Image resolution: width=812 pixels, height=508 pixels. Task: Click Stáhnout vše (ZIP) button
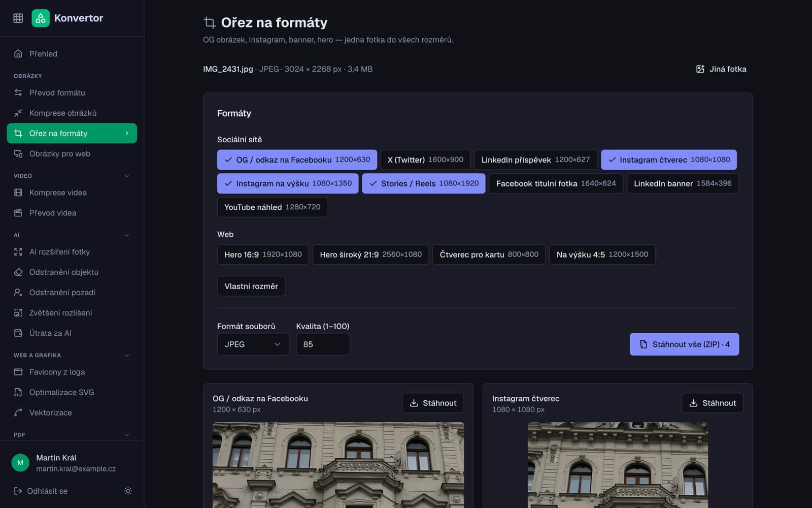pos(684,344)
